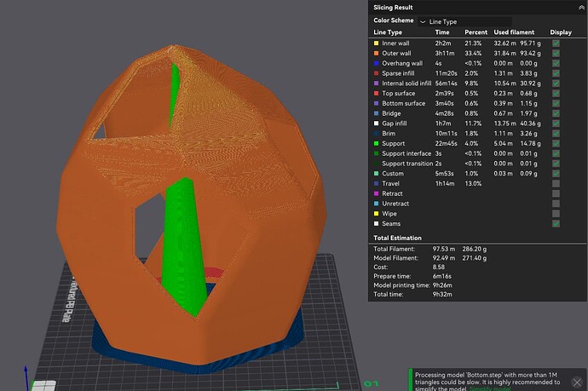Collapse the Slicing Result panel
Image resolution: width=588 pixels, height=391 pixels.
(x=581, y=7)
